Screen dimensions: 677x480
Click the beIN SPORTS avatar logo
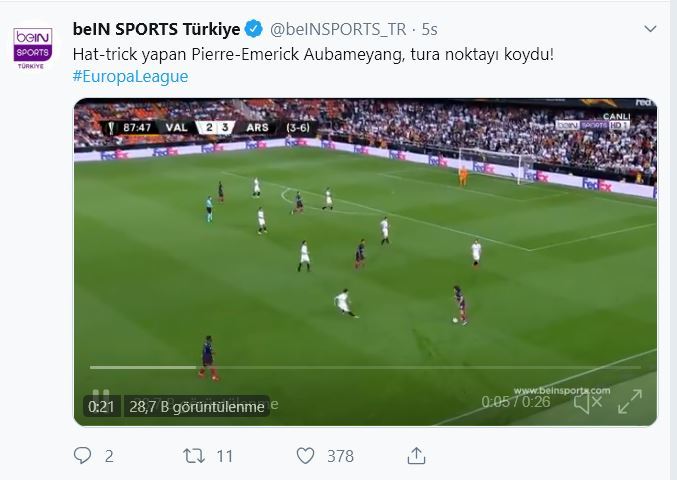(32, 47)
